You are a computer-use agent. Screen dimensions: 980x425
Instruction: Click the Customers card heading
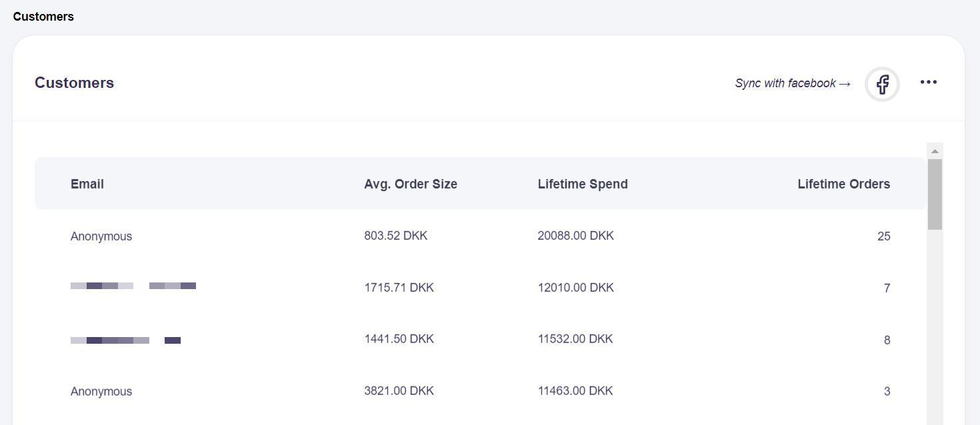pyautogui.click(x=74, y=83)
